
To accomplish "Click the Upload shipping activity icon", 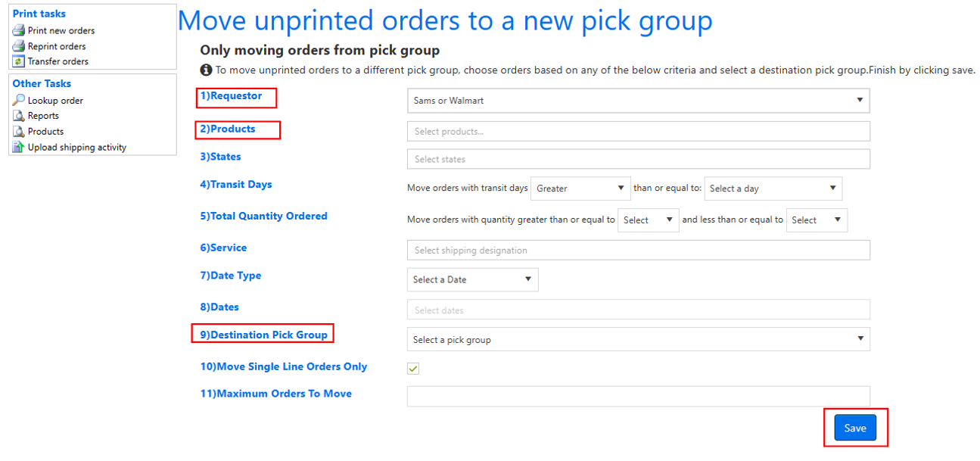I will (x=19, y=147).
